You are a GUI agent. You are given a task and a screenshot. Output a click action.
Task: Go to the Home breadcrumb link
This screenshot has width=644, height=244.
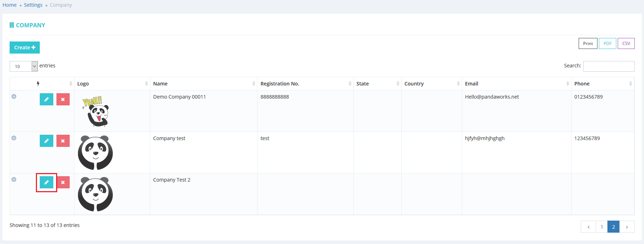coord(10,5)
